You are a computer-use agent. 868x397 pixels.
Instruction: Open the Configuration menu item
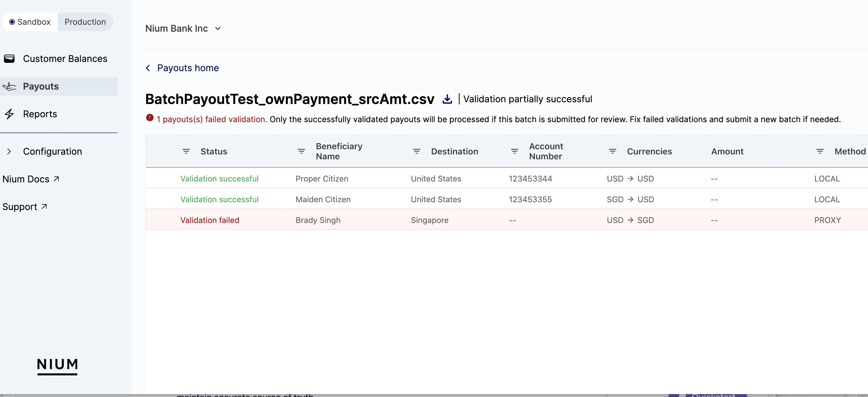(52, 152)
